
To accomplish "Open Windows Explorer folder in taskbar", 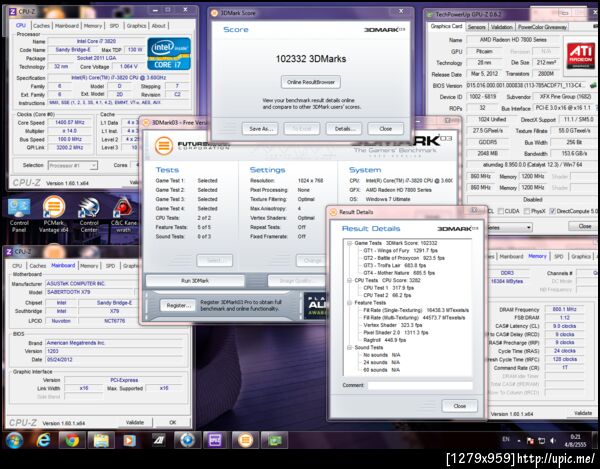I will tap(103, 439).
